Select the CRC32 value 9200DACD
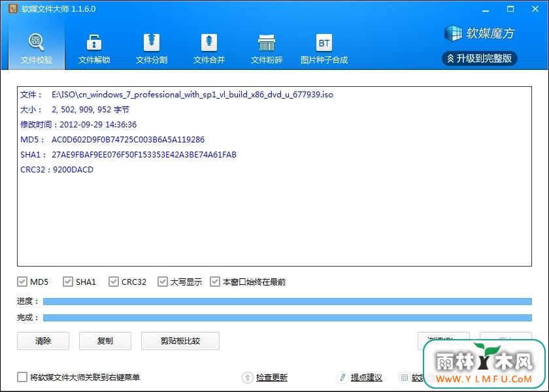Viewport: 549px width, 392px height. (x=73, y=170)
